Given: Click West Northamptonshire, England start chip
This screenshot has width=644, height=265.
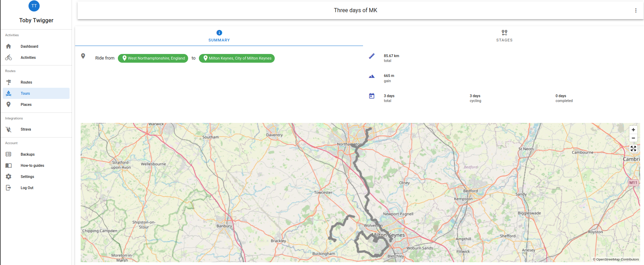Looking at the screenshot, I should (x=153, y=58).
